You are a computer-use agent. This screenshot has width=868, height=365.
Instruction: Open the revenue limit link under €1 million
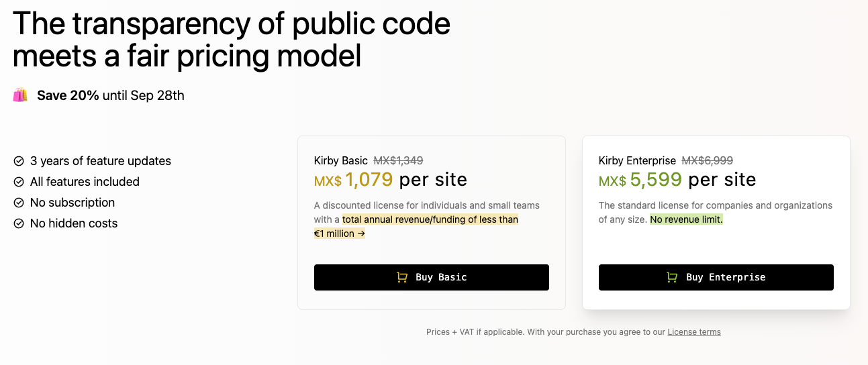click(416, 227)
